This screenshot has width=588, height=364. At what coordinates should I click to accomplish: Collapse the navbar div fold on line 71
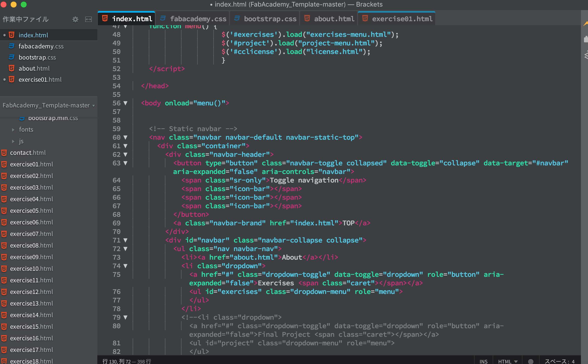tap(125, 240)
